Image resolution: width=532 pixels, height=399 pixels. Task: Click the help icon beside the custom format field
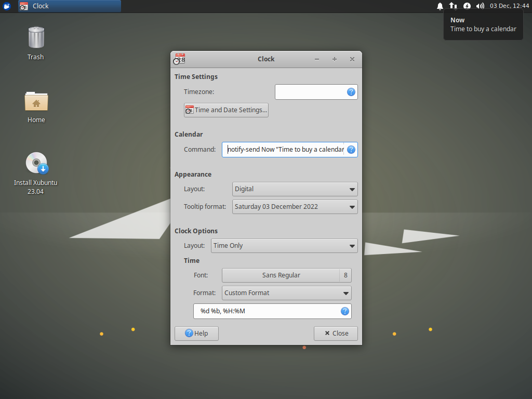pyautogui.click(x=344, y=311)
